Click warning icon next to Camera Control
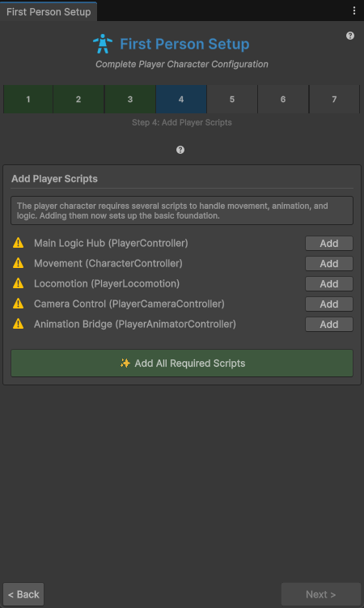The height and width of the screenshot is (608, 364). point(18,304)
